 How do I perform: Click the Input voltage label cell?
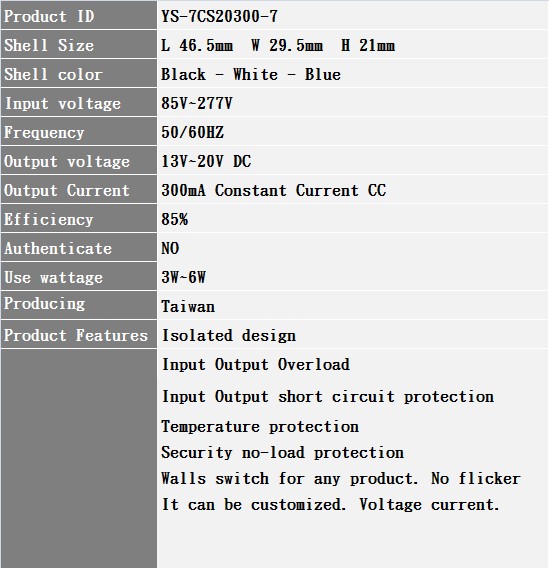click(79, 103)
